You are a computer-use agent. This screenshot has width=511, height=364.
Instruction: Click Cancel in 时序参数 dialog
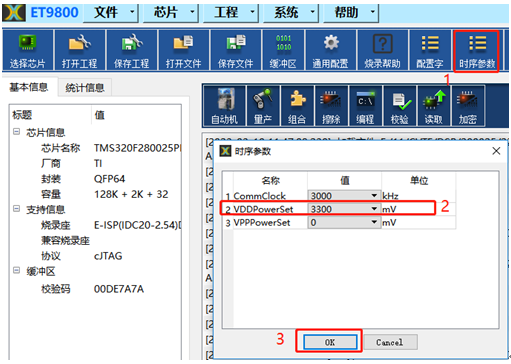(x=390, y=342)
